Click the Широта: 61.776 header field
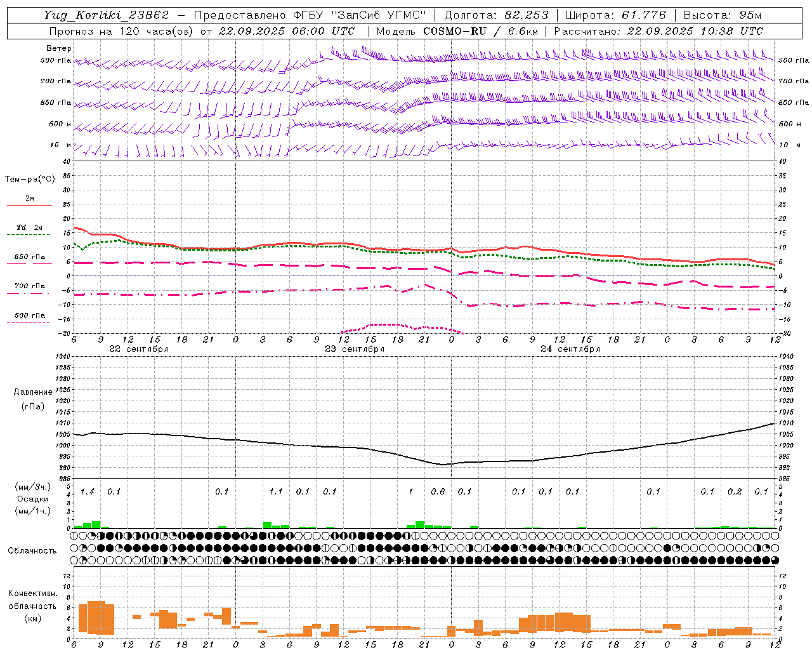This screenshot has width=812, height=650. (x=615, y=15)
